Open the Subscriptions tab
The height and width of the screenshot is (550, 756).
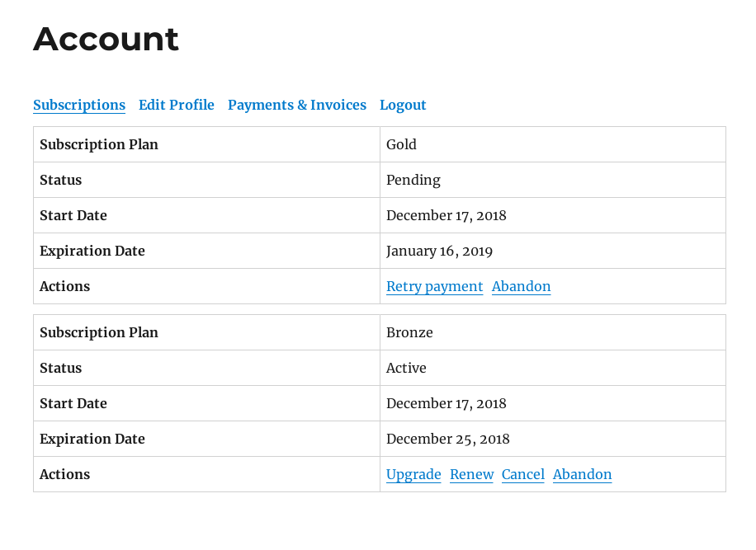coord(79,105)
